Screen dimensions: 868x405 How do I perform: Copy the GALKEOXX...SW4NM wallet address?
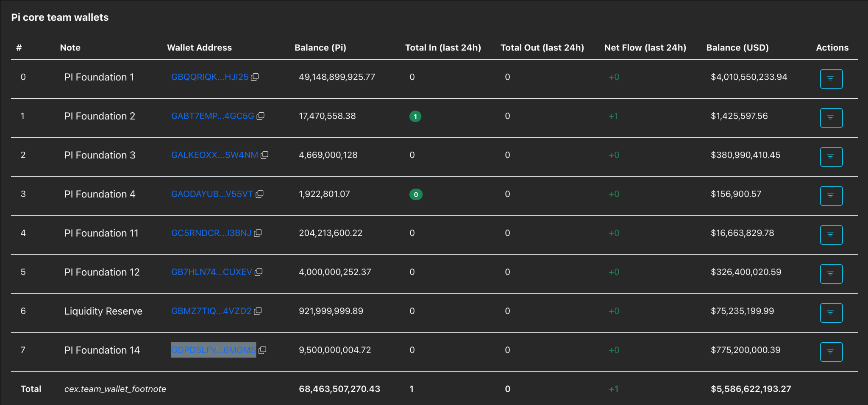264,155
